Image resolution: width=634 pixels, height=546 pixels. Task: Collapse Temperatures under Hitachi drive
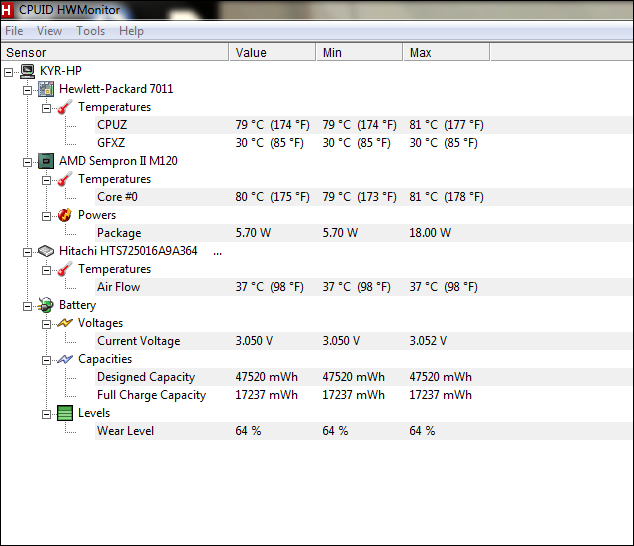[46, 271]
